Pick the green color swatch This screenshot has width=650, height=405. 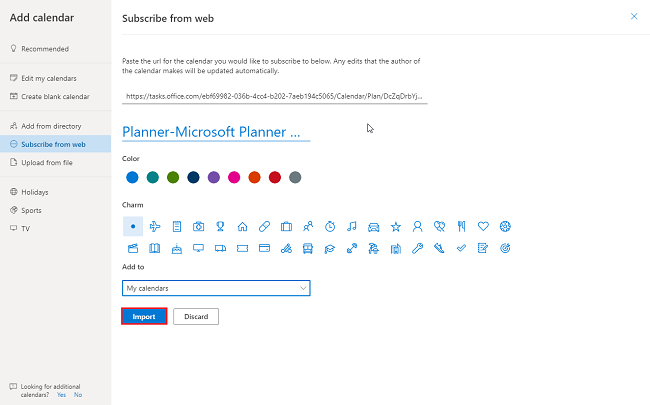[173, 177]
